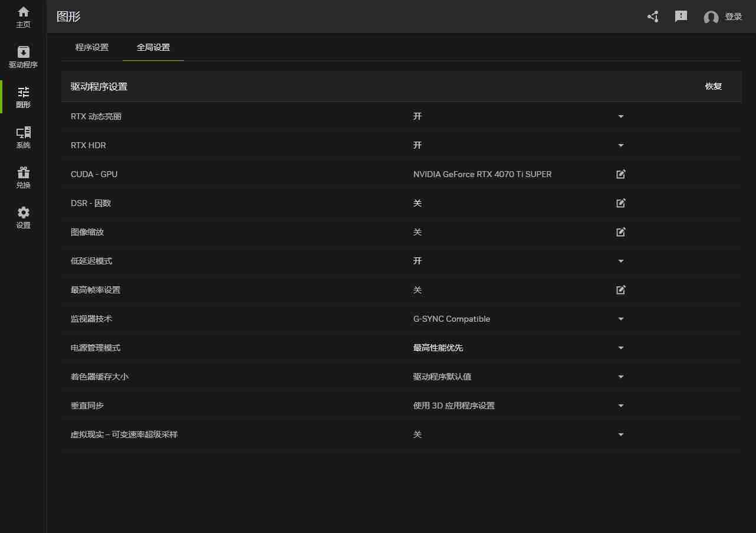Edit the 最高帧率设置 max frame rate setting
Viewport: 756px width, 533px height.
coord(620,290)
